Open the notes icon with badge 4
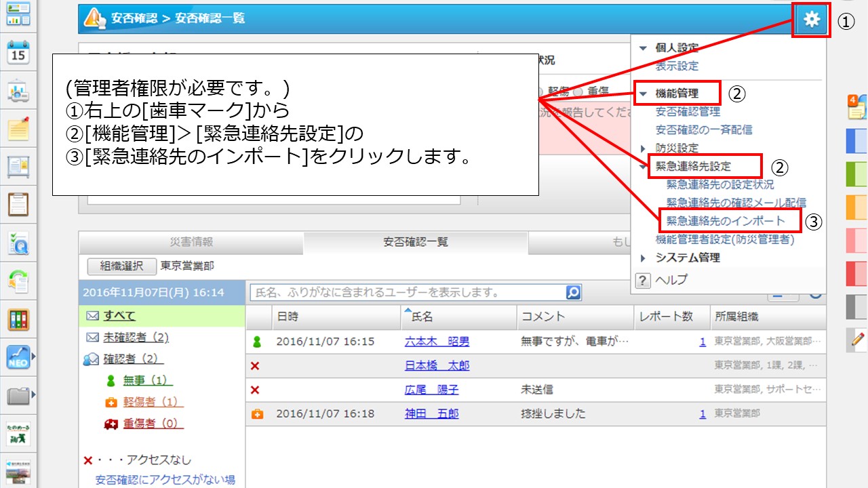The image size is (868, 488). pyautogui.click(x=856, y=108)
